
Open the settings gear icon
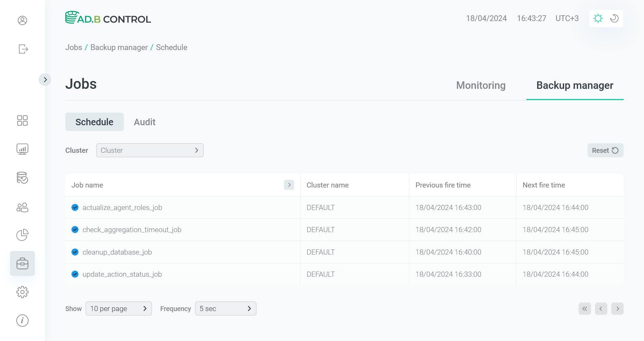coord(22,292)
